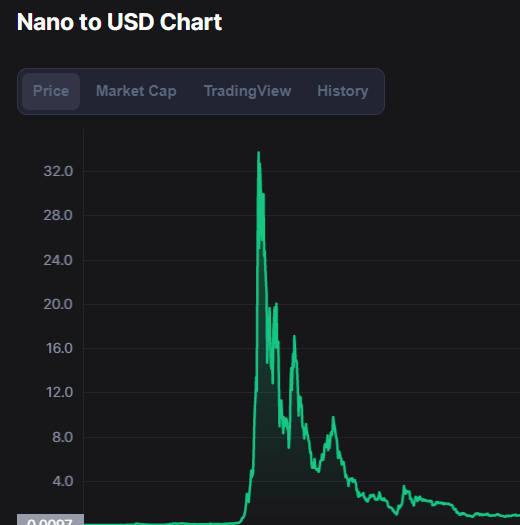The height and width of the screenshot is (525, 520).
Task: Click the chart peak touching 20.0
Action: point(276,304)
